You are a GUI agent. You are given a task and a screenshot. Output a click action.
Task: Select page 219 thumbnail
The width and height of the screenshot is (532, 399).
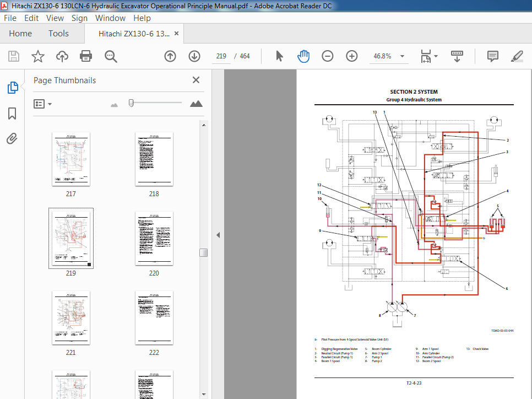(x=71, y=239)
